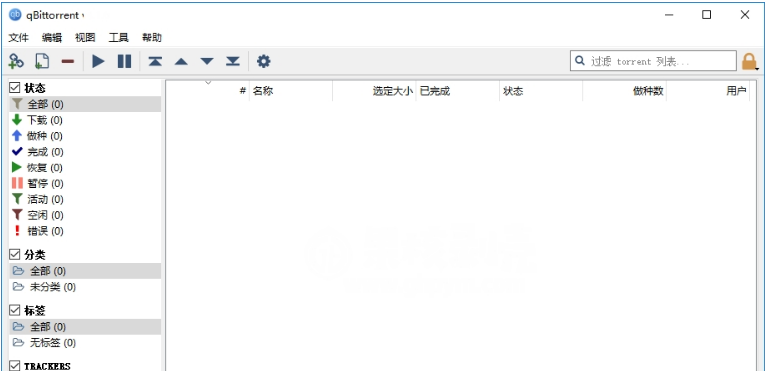Sort by the 用户 column header
Image resolution: width=765 pixels, height=371 pixels.
tap(708, 91)
